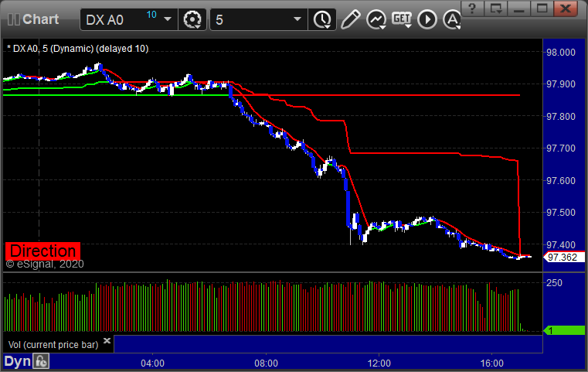Click the GET Elliott Wave tools icon

pyautogui.click(x=402, y=19)
